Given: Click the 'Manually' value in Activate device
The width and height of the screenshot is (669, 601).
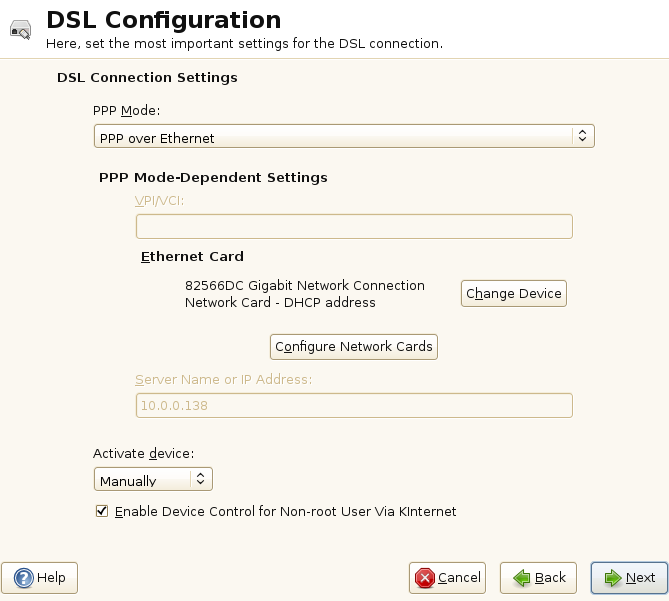Looking at the screenshot, I should (x=128, y=481).
